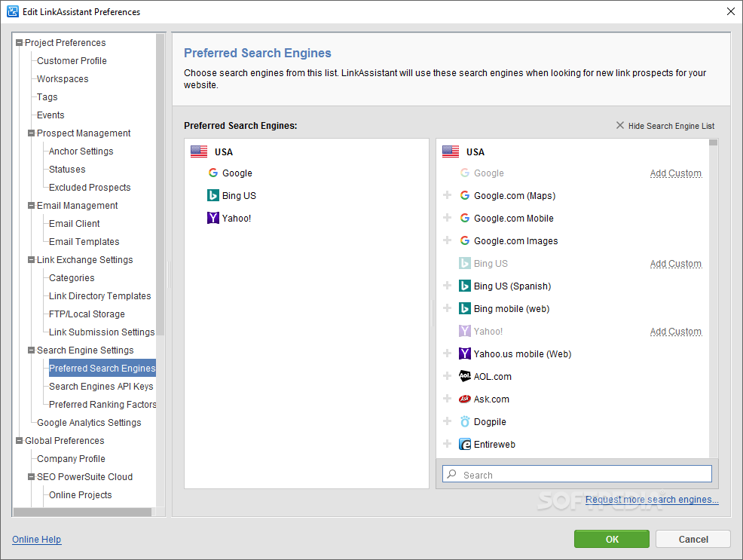Open the Online Help link

tap(36, 539)
